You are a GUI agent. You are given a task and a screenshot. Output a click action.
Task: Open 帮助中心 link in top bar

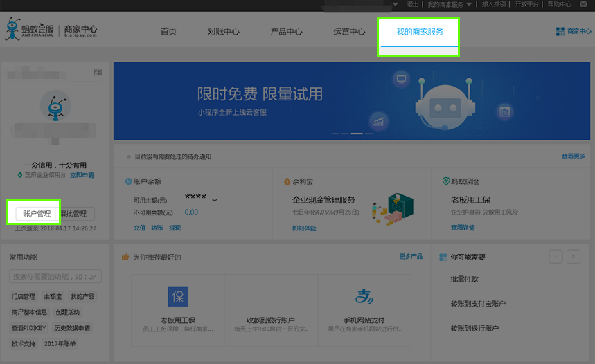click(x=560, y=4)
